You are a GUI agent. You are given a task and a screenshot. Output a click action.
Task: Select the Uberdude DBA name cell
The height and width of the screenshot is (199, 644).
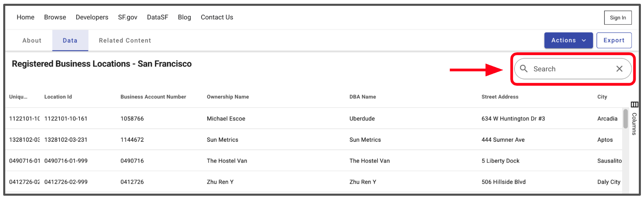pos(362,119)
